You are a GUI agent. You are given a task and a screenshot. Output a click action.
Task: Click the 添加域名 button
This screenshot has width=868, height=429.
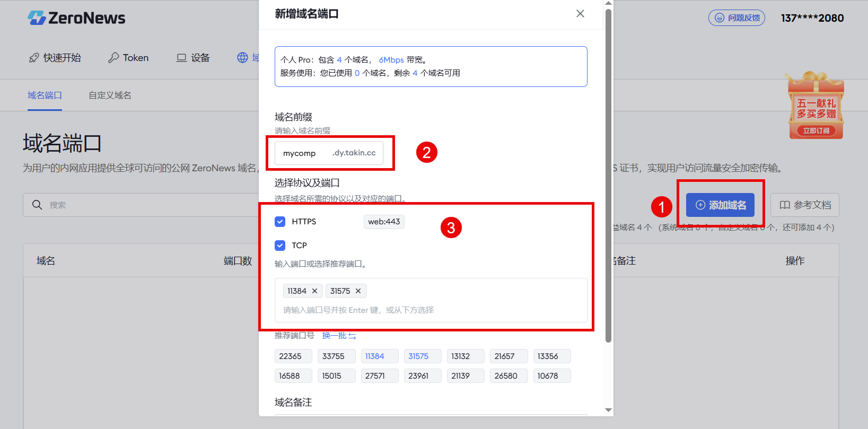tap(720, 205)
